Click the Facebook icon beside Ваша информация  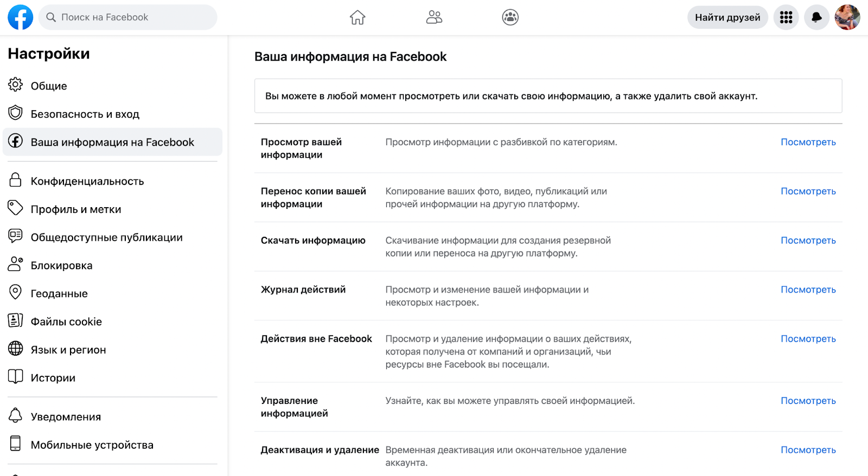(15, 141)
